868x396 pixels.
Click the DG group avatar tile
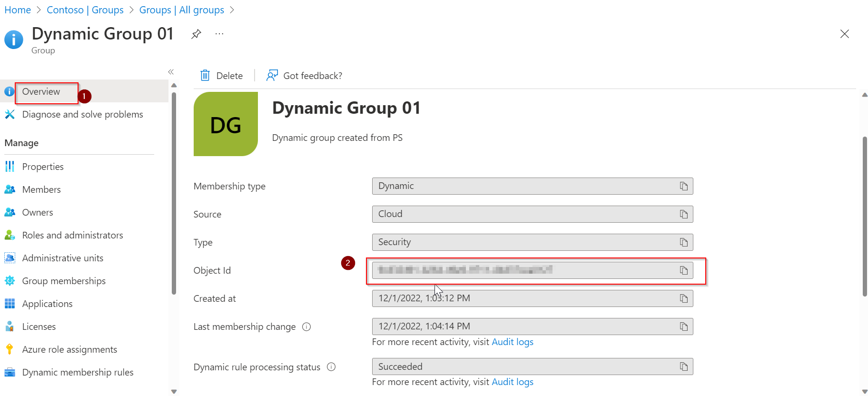226,124
